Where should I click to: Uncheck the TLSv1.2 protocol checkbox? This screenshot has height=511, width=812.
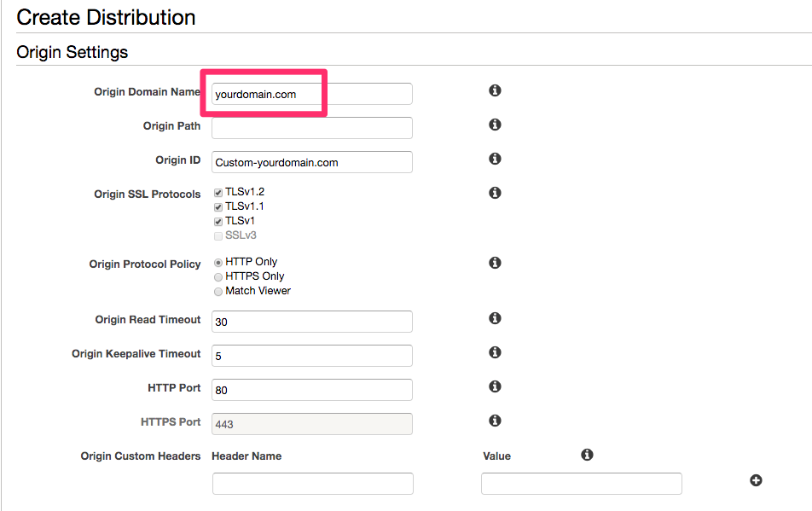(x=218, y=193)
